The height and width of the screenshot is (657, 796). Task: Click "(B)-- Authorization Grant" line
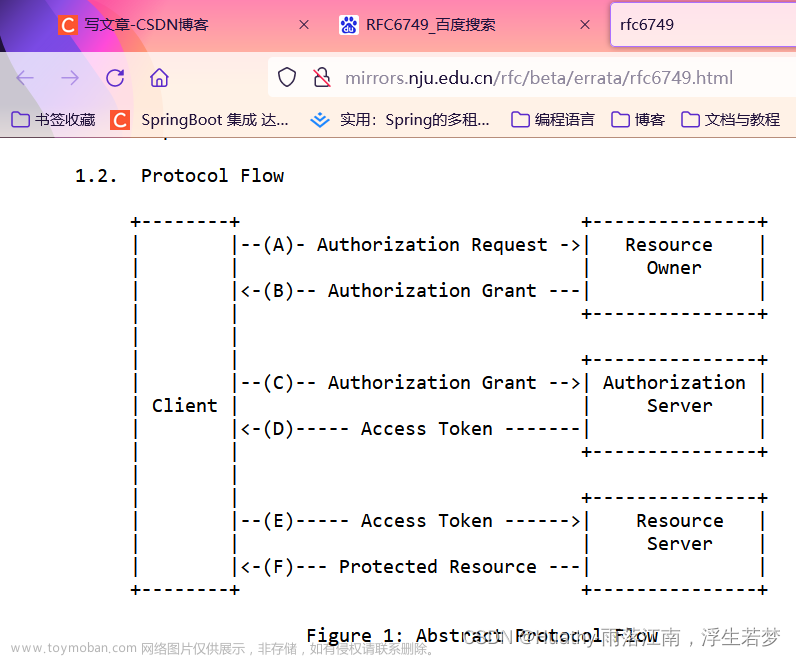(400, 291)
